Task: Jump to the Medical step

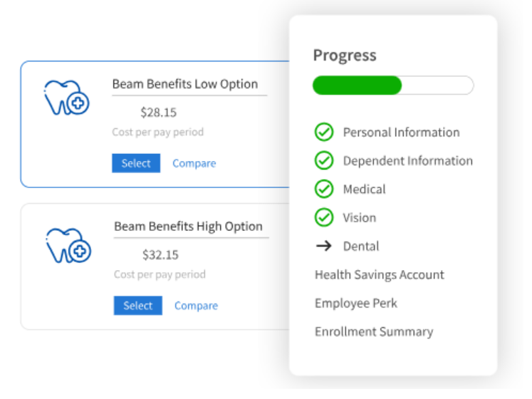Action: (365, 189)
